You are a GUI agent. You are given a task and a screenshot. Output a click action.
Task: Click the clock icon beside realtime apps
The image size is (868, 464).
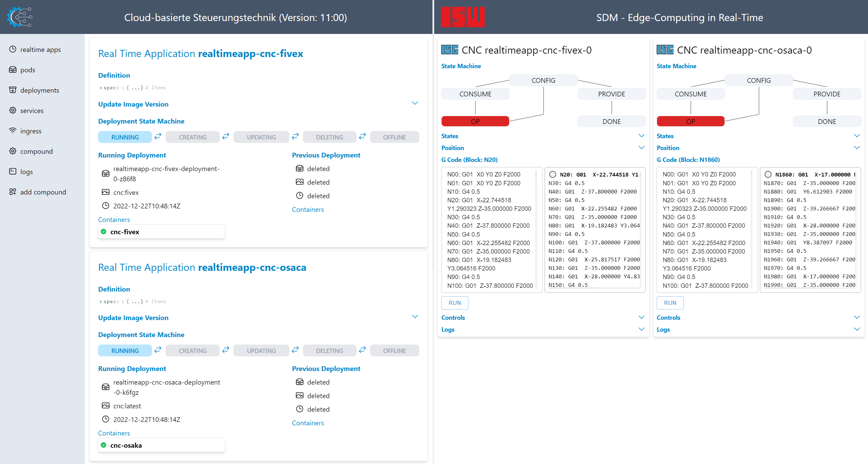click(13, 49)
